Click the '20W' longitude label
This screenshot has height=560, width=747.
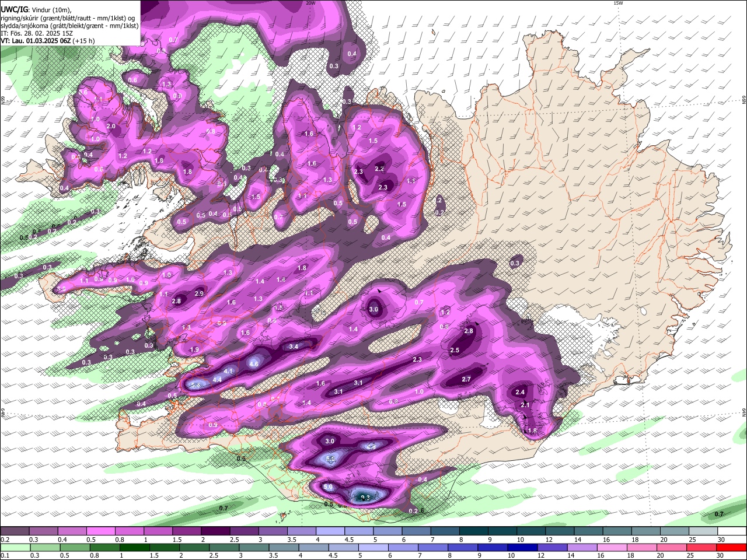click(x=310, y=3)
